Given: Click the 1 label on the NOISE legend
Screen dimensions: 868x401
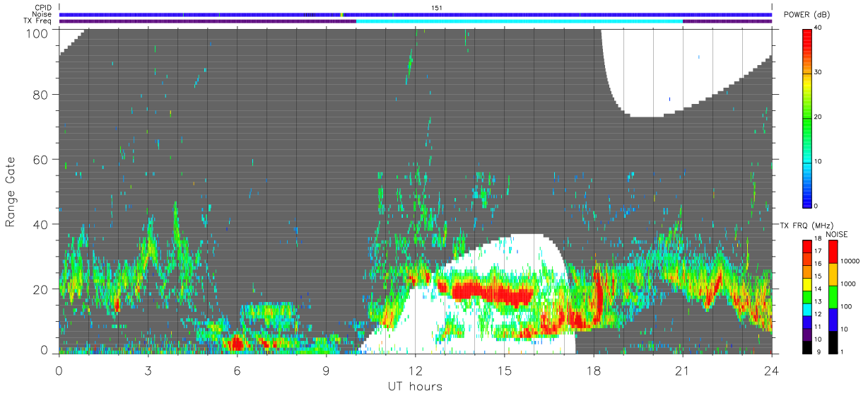Looking at the screenshot, I should pos(840,351).
